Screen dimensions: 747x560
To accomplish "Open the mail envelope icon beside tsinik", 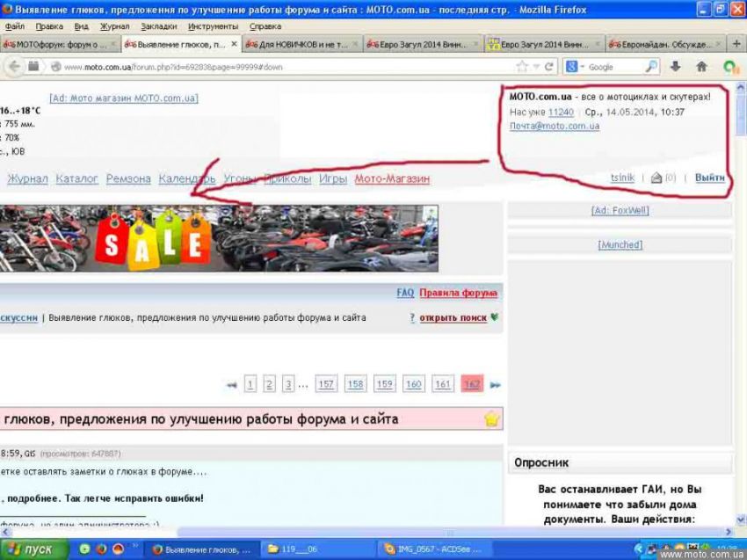I will coord(656,178).
